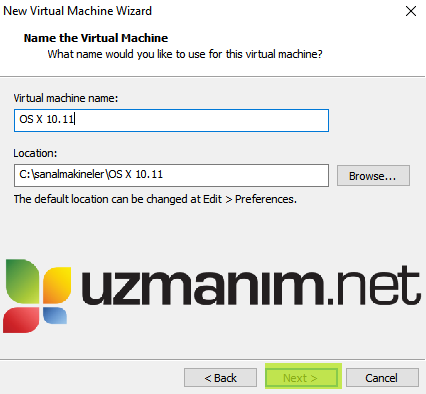The image size is (426, 394).
Task: Click the C:\sanalmakineler path text
Action: coord(91,174)
